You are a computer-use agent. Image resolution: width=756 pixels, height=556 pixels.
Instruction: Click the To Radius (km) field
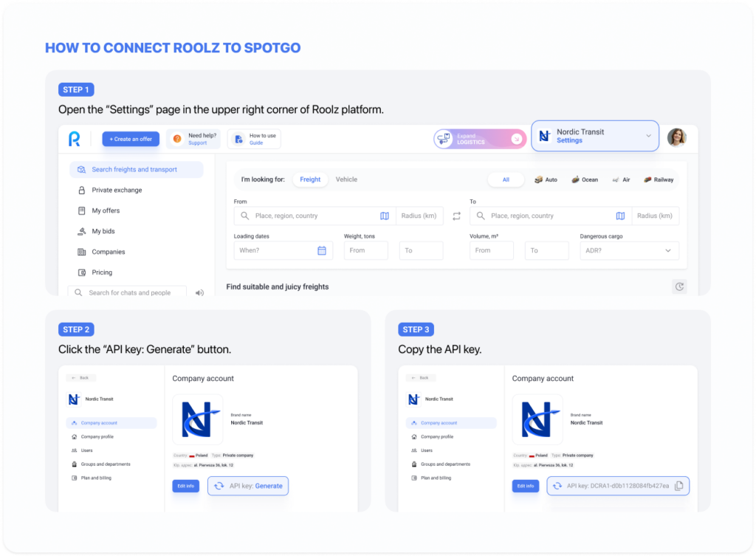click(655, 216)
